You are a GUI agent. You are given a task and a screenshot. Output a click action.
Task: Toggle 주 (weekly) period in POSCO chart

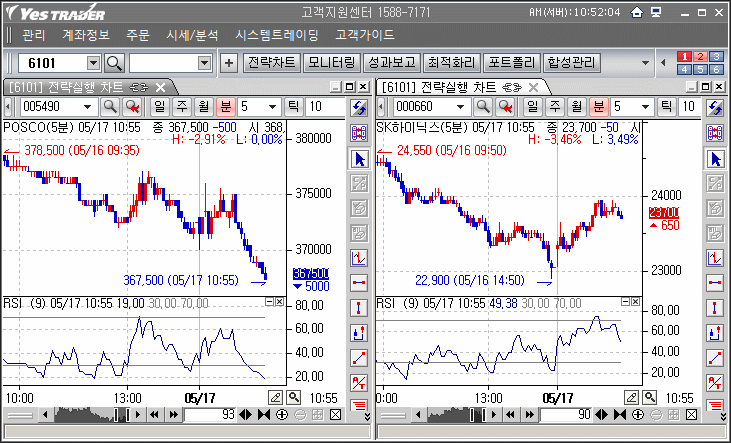[181, 107]
